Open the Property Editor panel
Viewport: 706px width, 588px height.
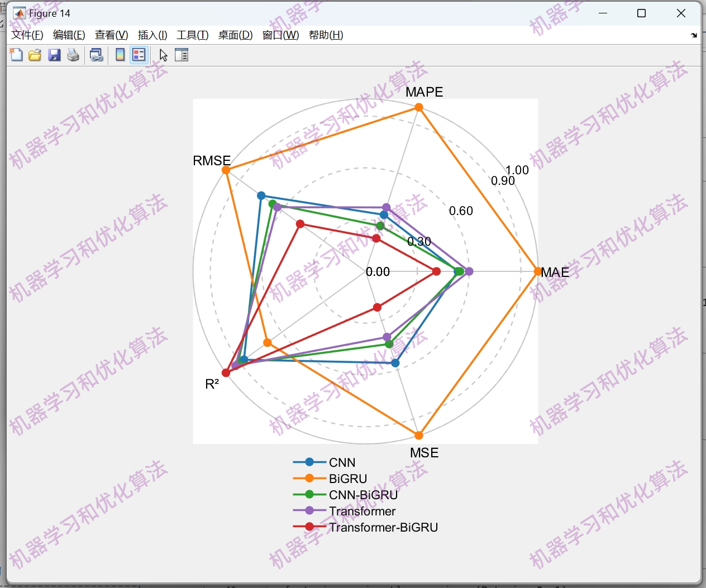tap(182, 55)
